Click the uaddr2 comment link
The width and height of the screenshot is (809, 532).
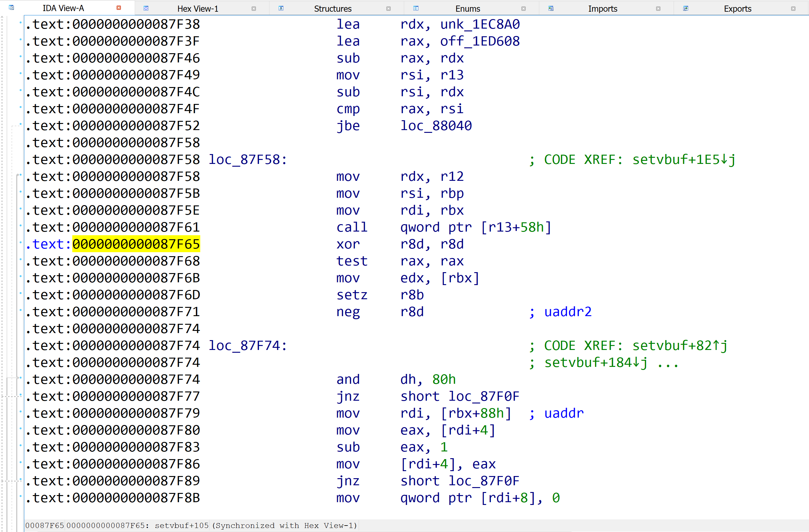pyautogui.click(x=568, y=311)
